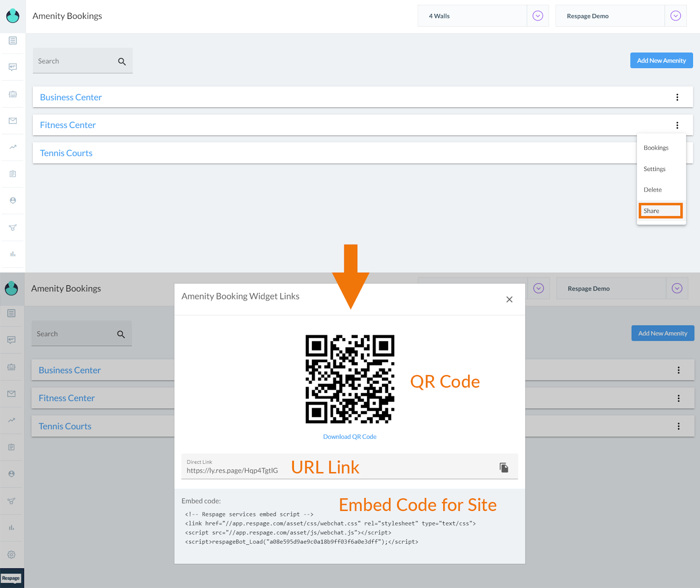Click the user profile icon in the dimmed sidebar
700x588 pixels.
coord(11,474)
